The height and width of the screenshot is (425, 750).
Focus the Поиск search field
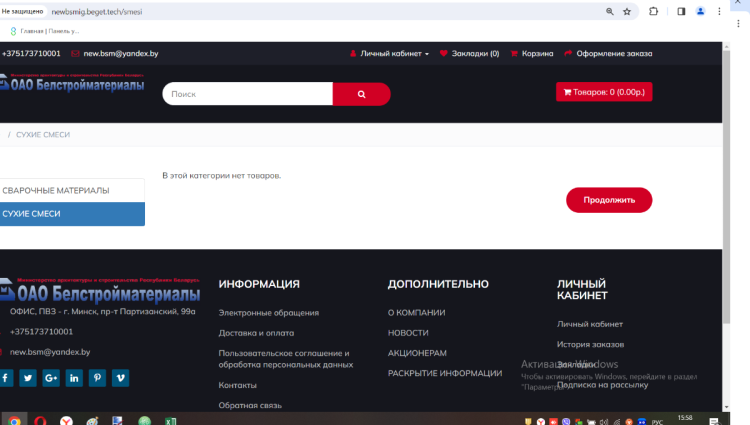point(248,94)
